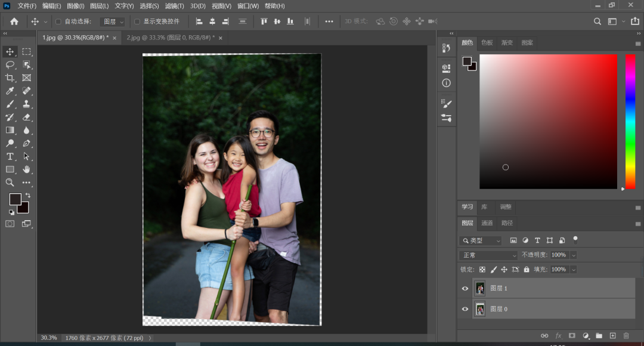Click the share icon at top right

pos(635,21)
